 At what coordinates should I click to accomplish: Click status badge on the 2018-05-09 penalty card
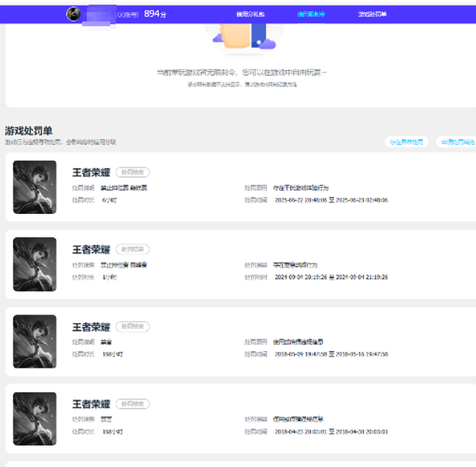[x=133, y=326]
